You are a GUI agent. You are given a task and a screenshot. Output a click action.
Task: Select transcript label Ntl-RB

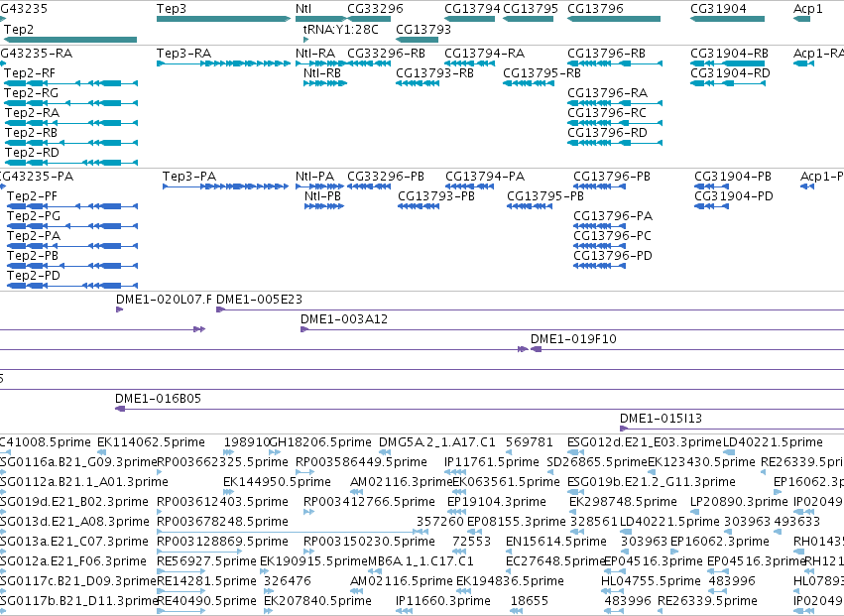(322, 73)
